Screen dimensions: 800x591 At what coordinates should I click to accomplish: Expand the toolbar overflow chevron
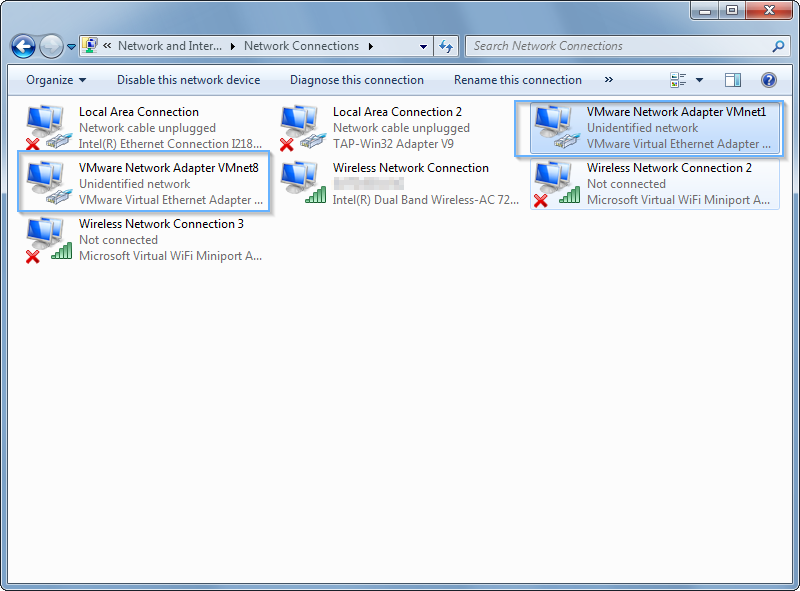tap(611, 80)
